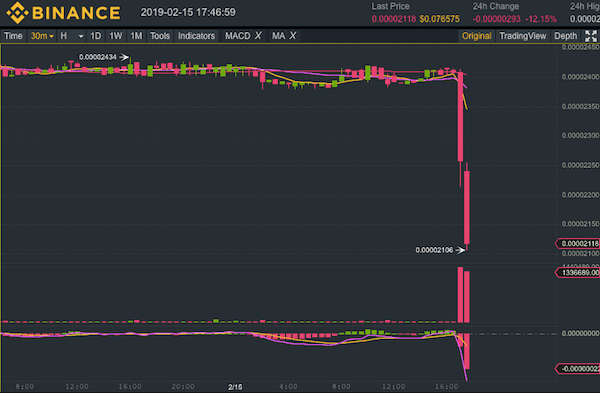Click the 0.00002434 high price label
The width and height of the screenshot is (600, 393).
(98, 57)
